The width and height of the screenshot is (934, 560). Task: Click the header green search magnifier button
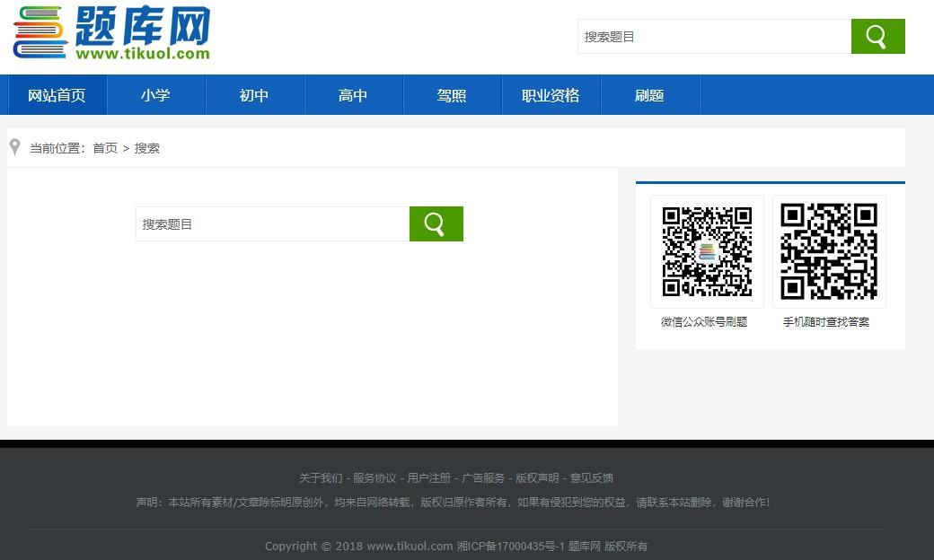click(877, 37)
